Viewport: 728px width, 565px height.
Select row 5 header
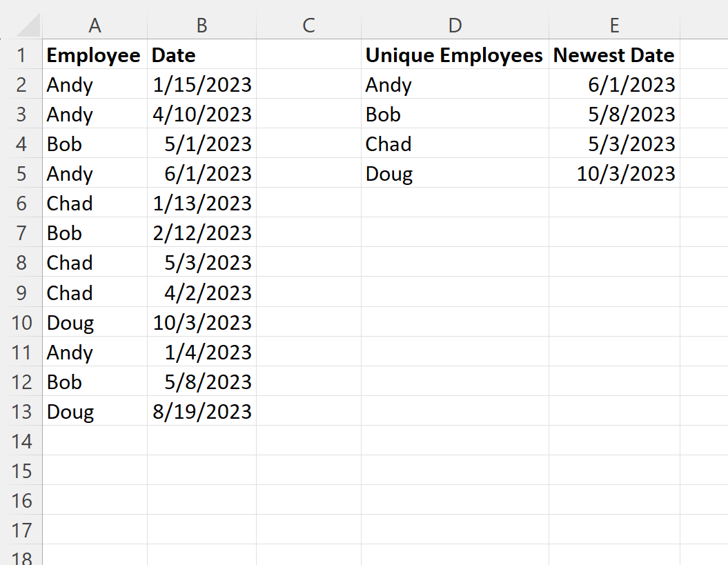(21, 174)
